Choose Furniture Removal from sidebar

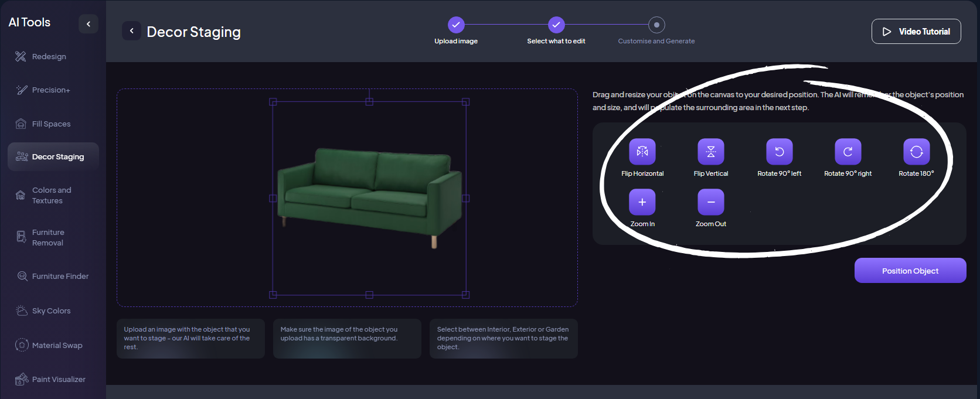tap(48, 238)
